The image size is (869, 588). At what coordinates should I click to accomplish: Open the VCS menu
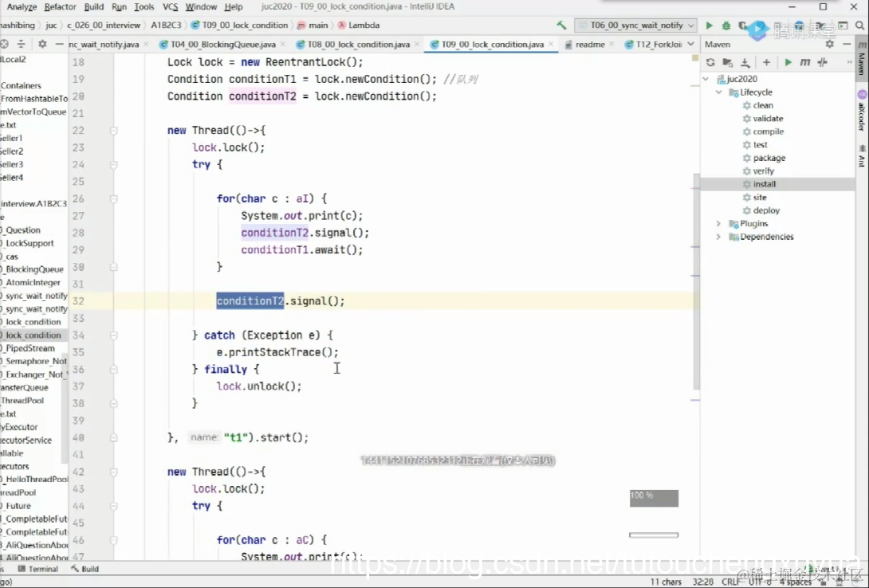pyautogui.click(x=170, y=6)
